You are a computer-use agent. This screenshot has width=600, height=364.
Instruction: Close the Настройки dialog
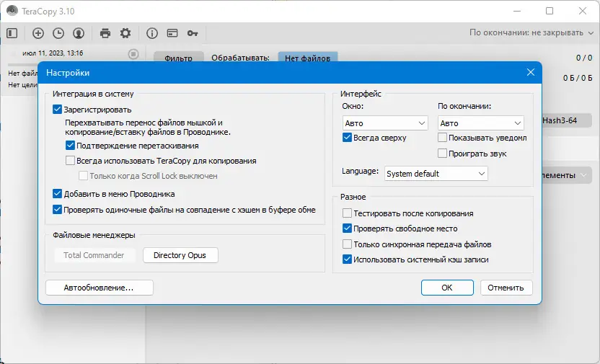530,72
